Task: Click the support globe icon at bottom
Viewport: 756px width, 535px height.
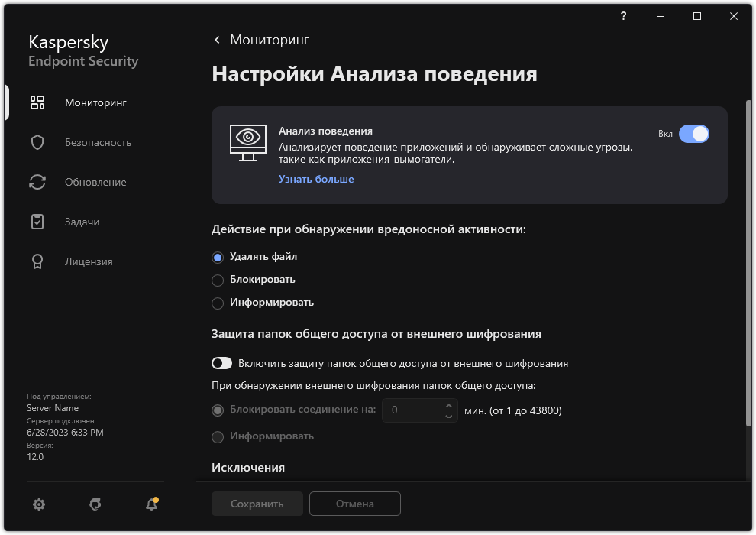Action: pos(95,504)
